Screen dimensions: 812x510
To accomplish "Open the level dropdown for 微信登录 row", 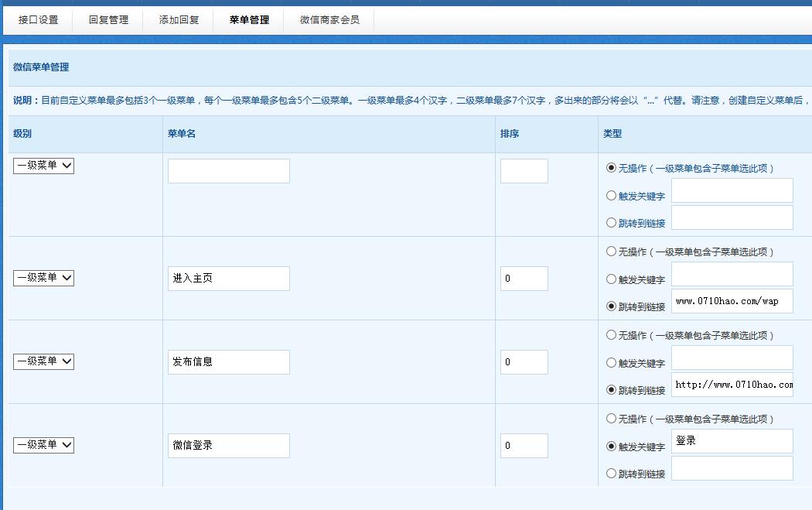I will 43,445.
